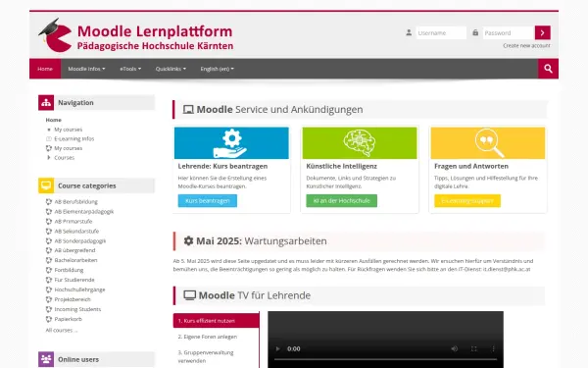Viewport: 588px width, 368px height.
Task: Click the user silhouette icon beside Username
Action: [x=409, y=32]
